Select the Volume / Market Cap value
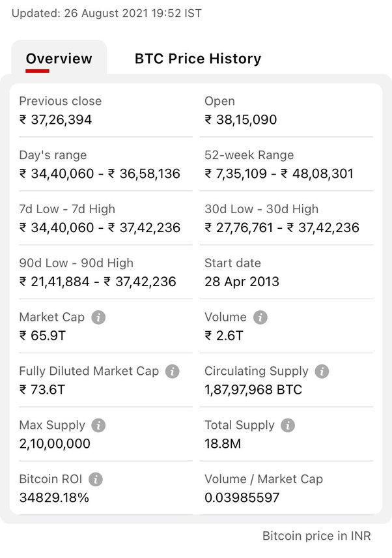The height and width of the screenshot is (558, 392). point(242,497)
